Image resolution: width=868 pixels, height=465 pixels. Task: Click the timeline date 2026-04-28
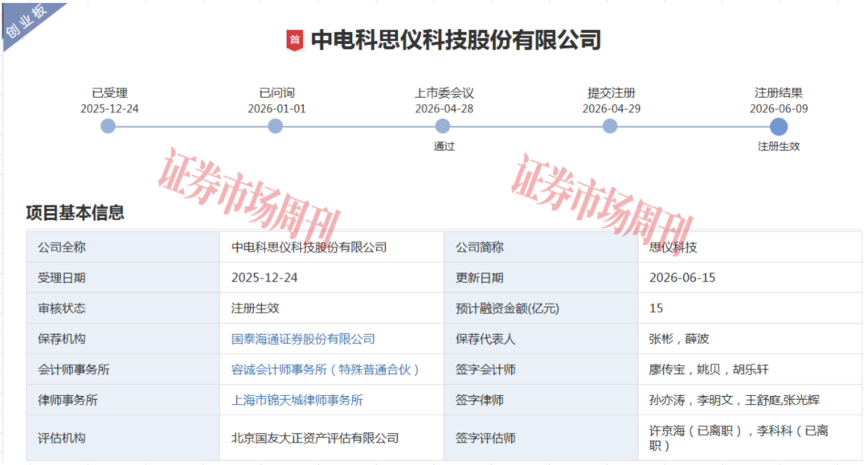444,109
